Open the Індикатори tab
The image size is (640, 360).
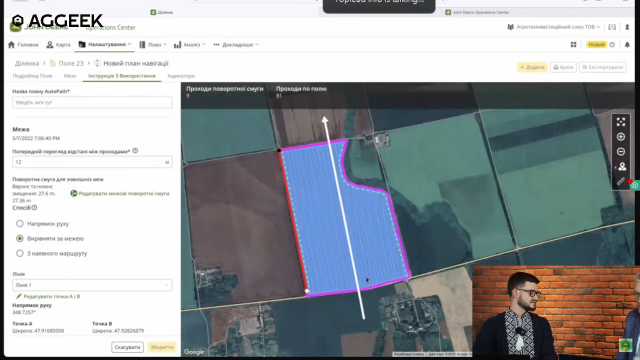181,76
